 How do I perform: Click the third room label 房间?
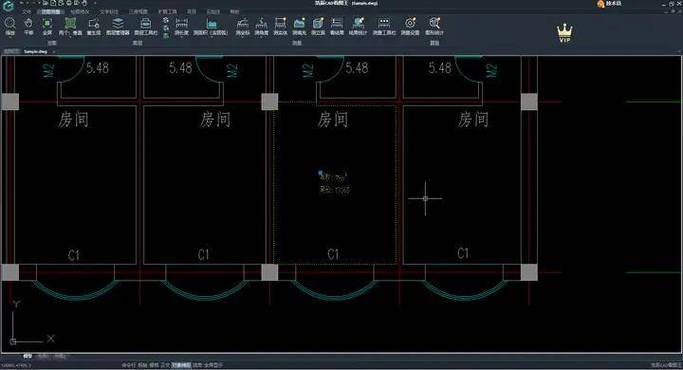coord(333,119)
